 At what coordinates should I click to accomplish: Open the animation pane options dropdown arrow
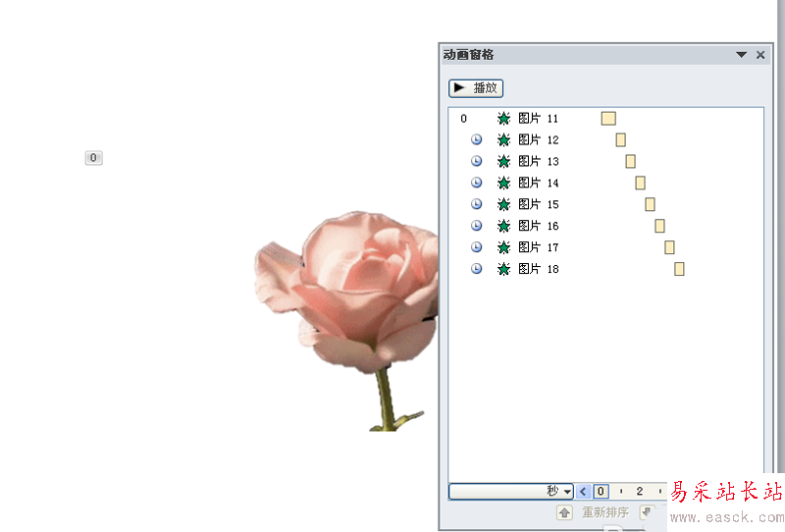point(742,55)
